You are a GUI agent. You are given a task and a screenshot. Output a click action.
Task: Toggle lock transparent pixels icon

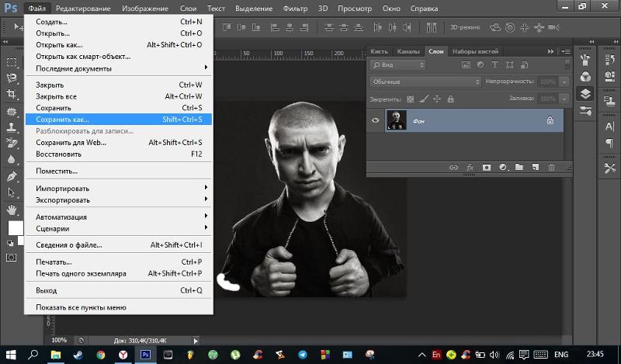point(411,99)
